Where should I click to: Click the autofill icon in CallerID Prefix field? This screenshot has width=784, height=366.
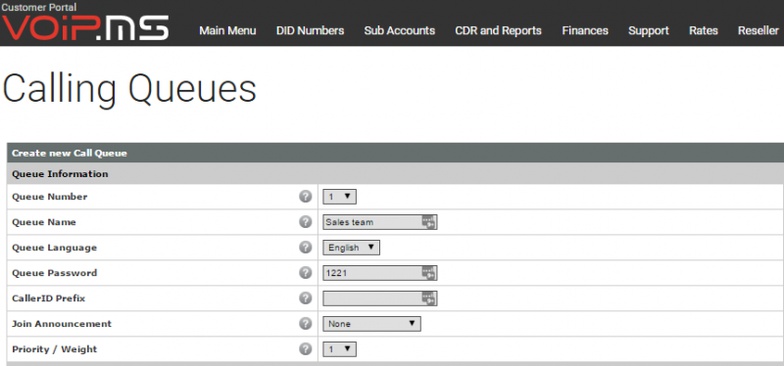click(428, 298)
